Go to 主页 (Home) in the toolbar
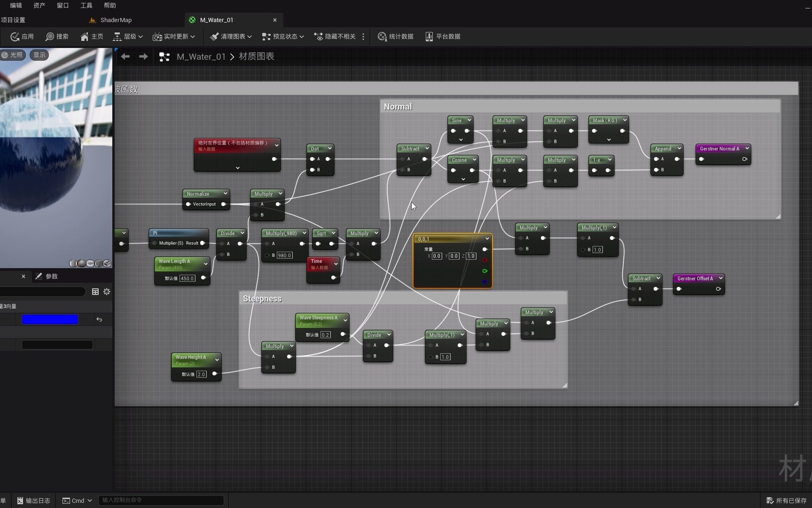The width and height of the screenshot is (812, 508). [x=92, y=36]
